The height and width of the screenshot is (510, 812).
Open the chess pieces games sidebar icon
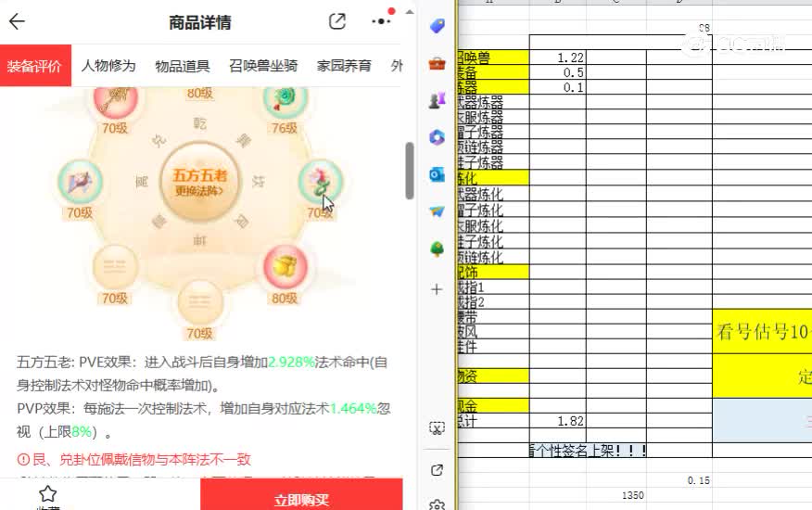click(x=438, y=100)
